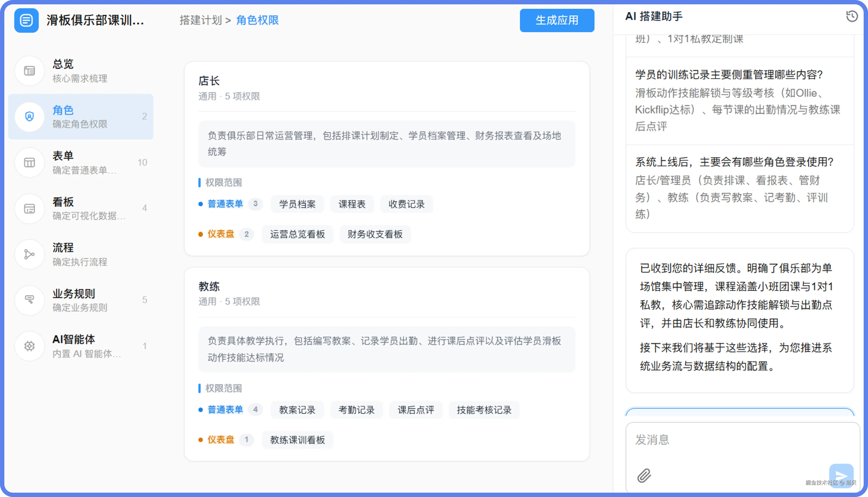Click 仪表盘 label in 教练 card
868x497 pixels.
point(221,440)
